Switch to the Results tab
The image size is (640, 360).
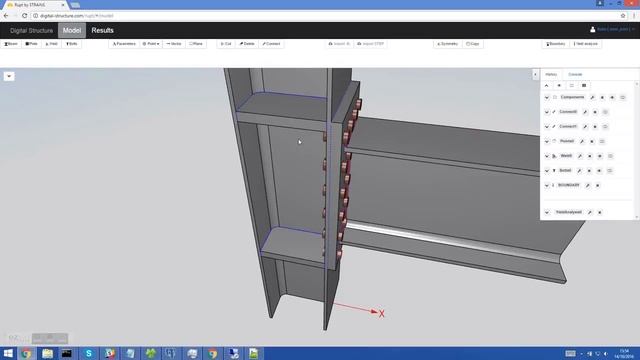pyautogui.click(x=102, y=30)
